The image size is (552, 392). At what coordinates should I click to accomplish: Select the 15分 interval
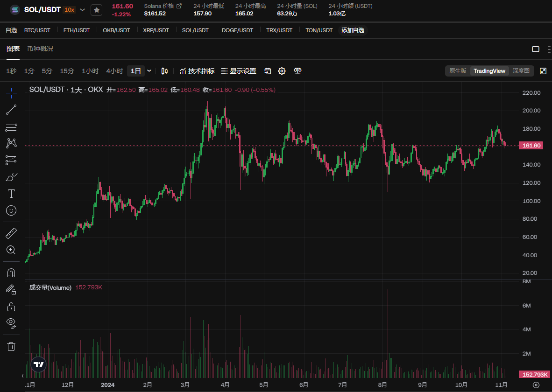(67, 71)
